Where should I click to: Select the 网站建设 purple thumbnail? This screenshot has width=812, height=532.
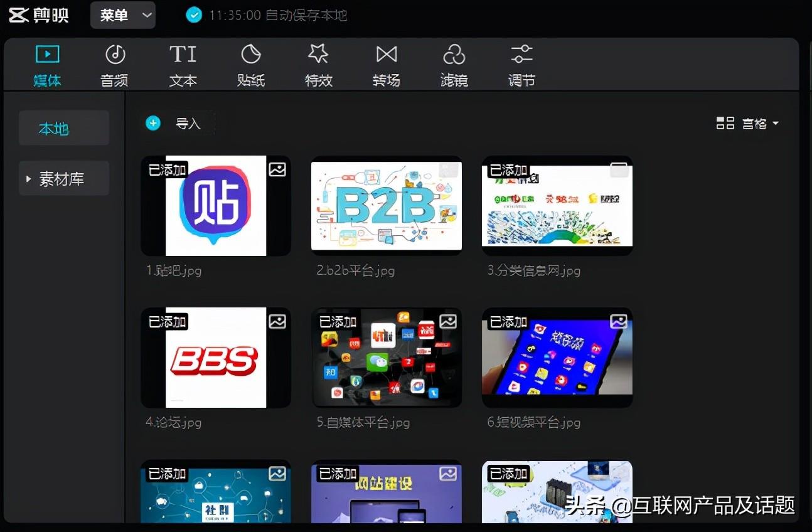pyautogui.click(x=387, y=491)
